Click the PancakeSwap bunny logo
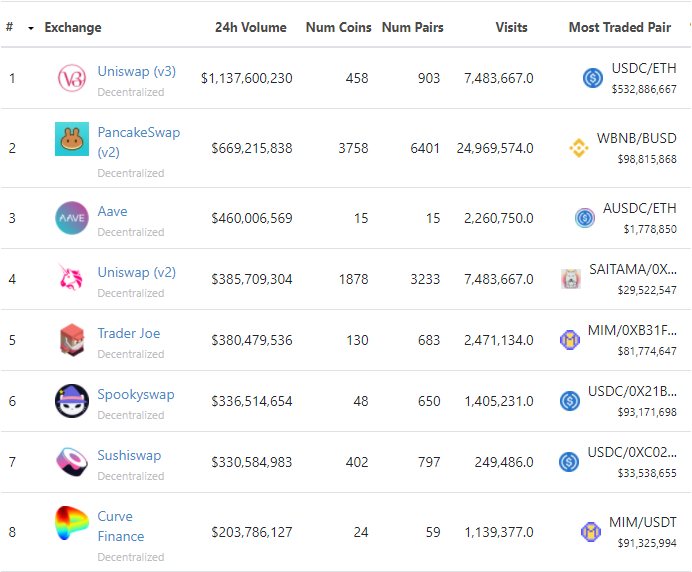Screen dimensions: 692x572 (x=72, y=139)
